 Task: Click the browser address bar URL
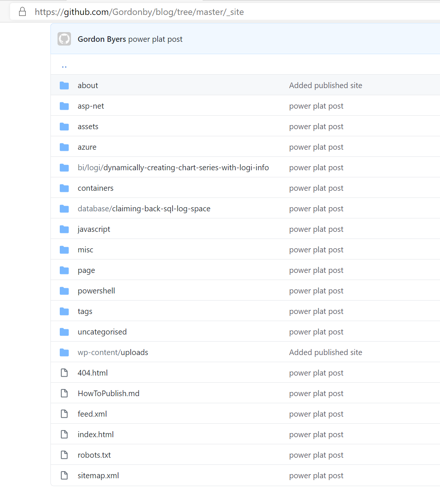click(x=139, y=12)
